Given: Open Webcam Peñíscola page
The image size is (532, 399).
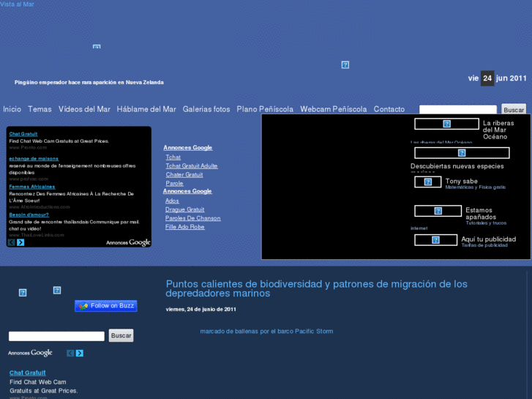Looking at the screenshot, I should tap(334, 109).
